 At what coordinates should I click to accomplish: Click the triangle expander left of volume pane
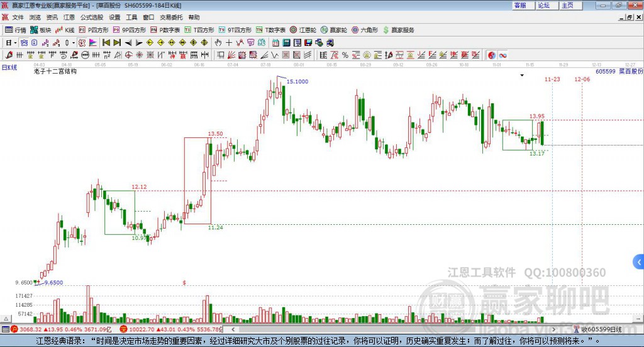(x=6, y=318)
